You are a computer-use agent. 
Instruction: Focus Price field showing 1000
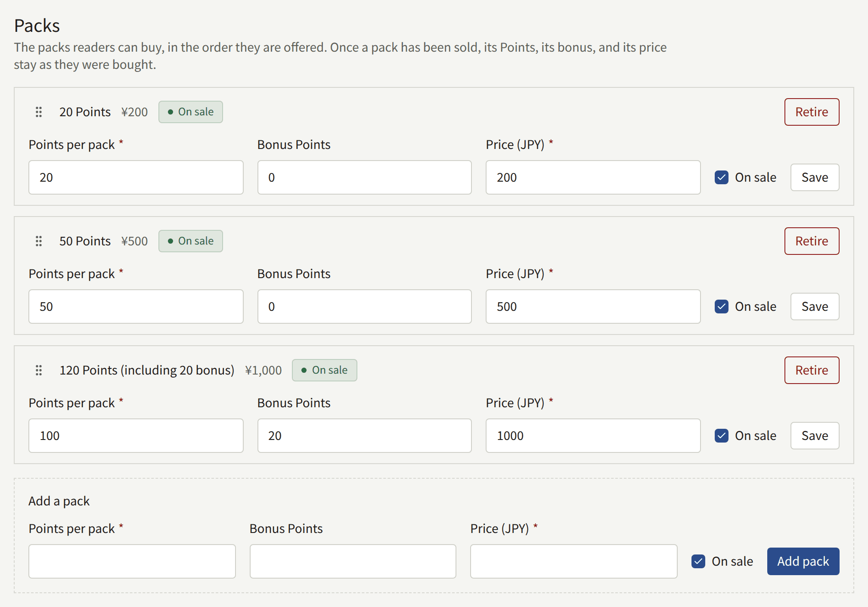pos(593,436)
